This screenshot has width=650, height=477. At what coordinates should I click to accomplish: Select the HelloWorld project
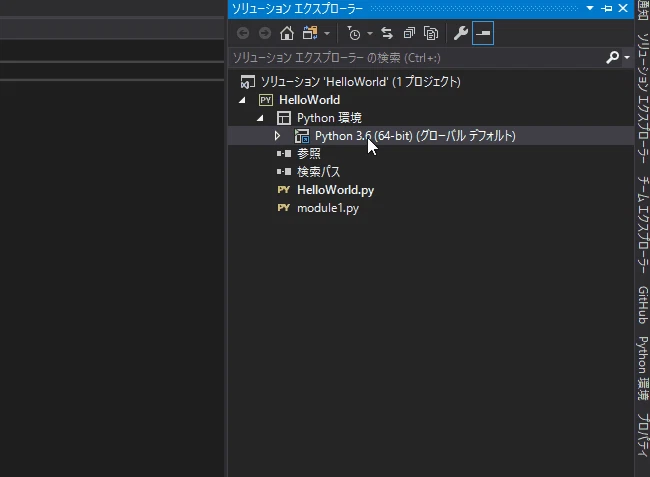(310, 100)
